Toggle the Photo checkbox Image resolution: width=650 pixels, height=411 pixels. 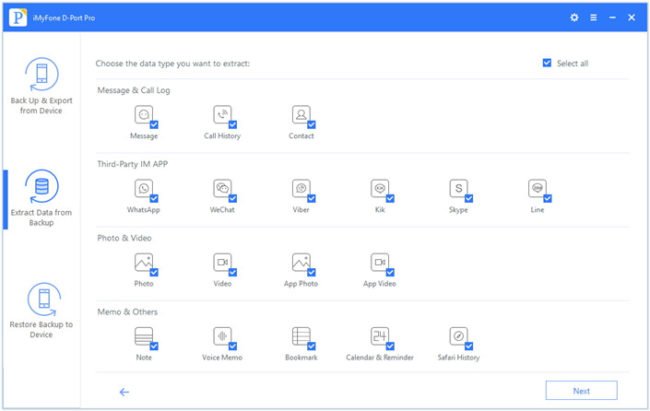point(154,272)
